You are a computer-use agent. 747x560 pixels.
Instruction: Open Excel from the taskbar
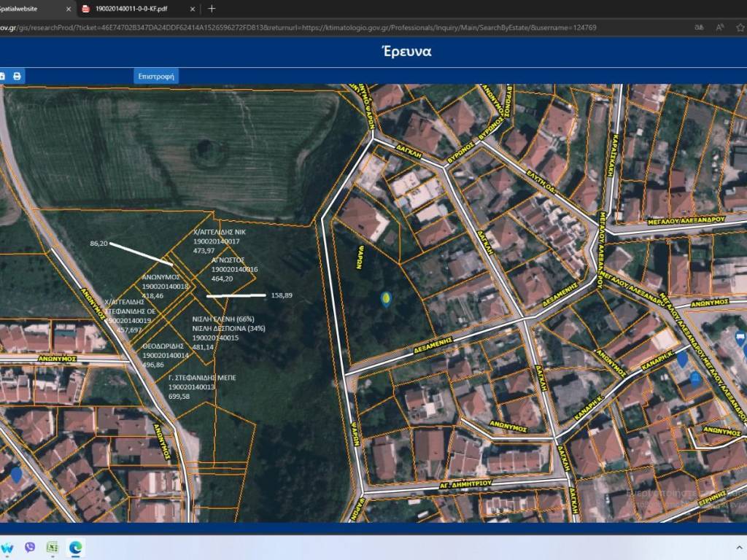click(53, 546)
